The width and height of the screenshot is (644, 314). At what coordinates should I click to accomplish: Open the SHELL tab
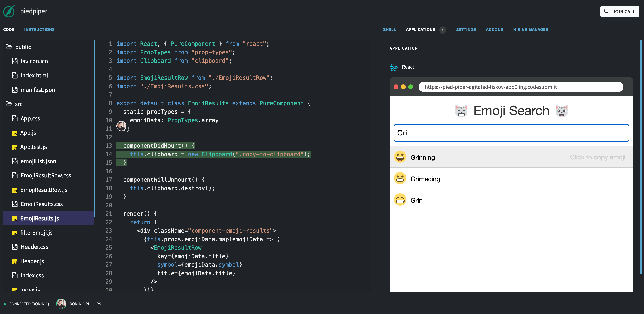pyautogui.click(x=389, y=29)
